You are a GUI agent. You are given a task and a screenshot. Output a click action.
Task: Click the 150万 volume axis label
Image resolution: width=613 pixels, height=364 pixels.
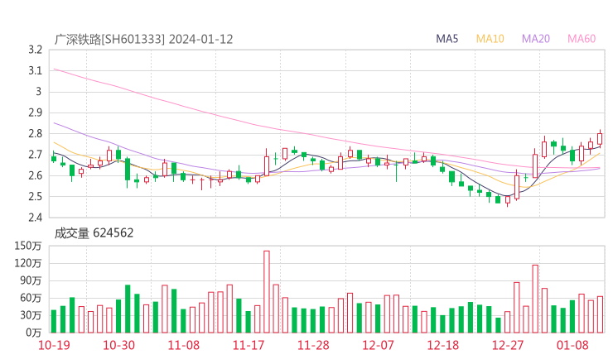coord(28,246)
